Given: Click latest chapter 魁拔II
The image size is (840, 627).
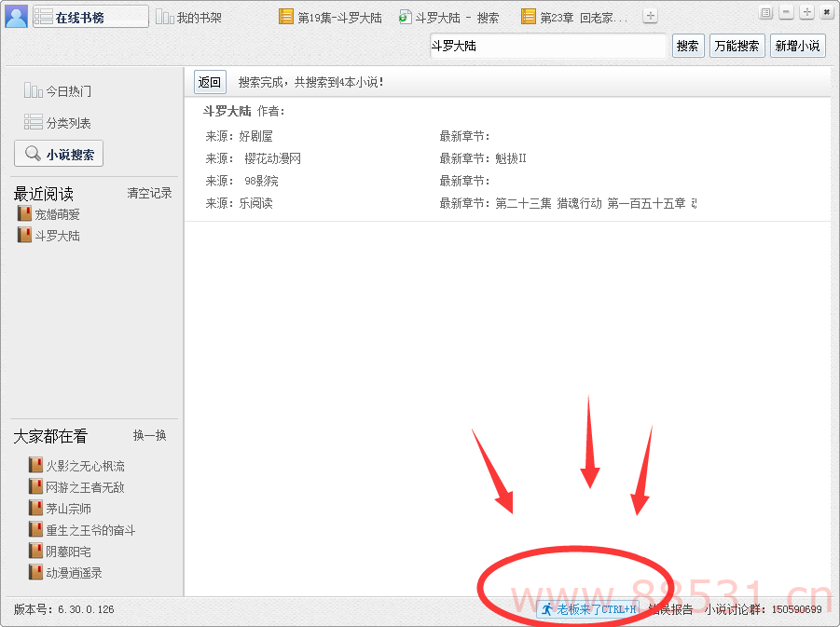Looking at the screenshot, I should [x=511, y=158].
